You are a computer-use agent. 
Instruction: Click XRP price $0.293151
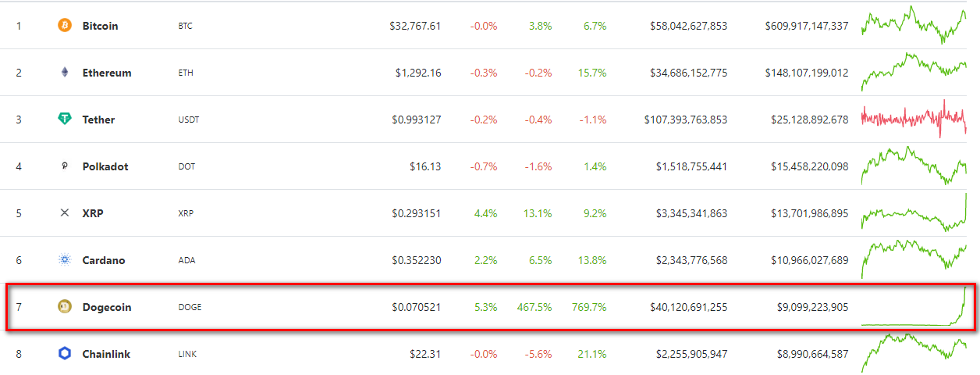(416, 213)
